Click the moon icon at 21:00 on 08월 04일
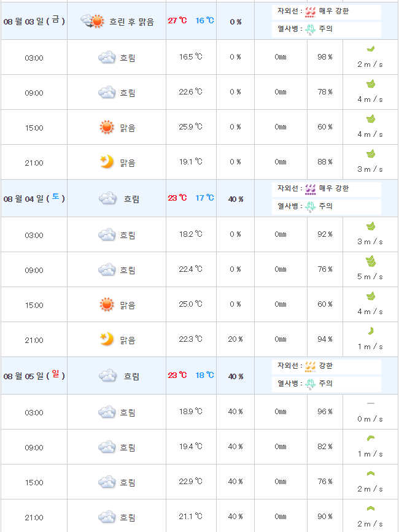399x532 pixels. click(x=107, y=339)
